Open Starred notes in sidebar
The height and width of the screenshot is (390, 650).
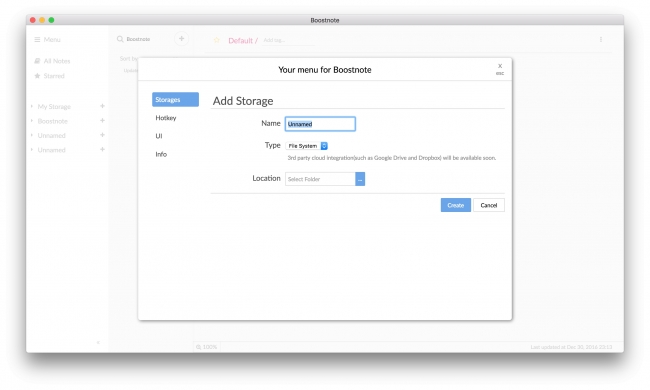click(49, 76)
